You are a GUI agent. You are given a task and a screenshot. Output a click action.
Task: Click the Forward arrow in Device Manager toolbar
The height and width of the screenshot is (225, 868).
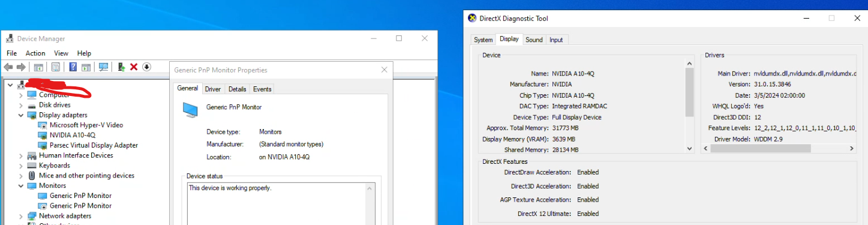(x=21, y=67)
